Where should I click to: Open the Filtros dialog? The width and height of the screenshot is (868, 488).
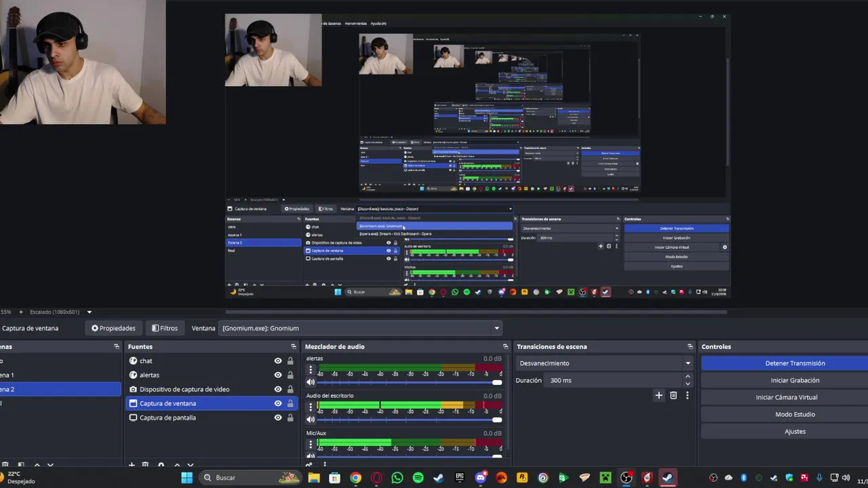[x=165, y=328]
